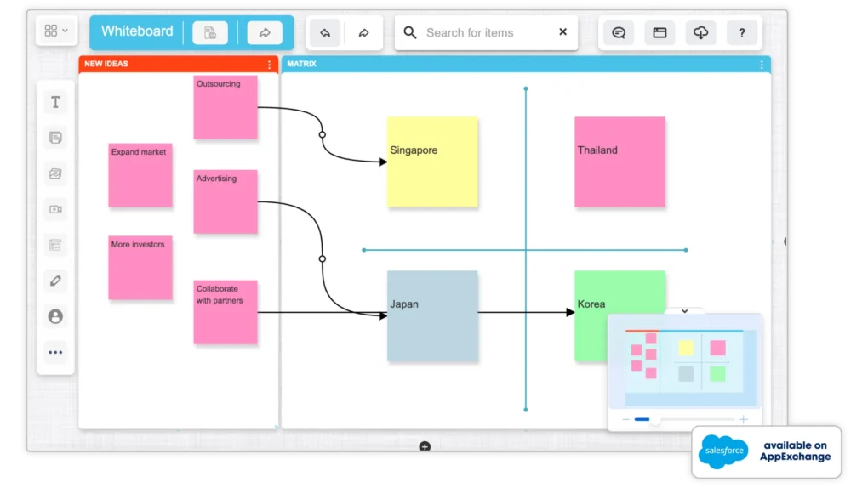Image resolution: width=868 pixels, height=488 pixels.
Task: Open the Salesforce AppExchange badge
Action: 766,451
